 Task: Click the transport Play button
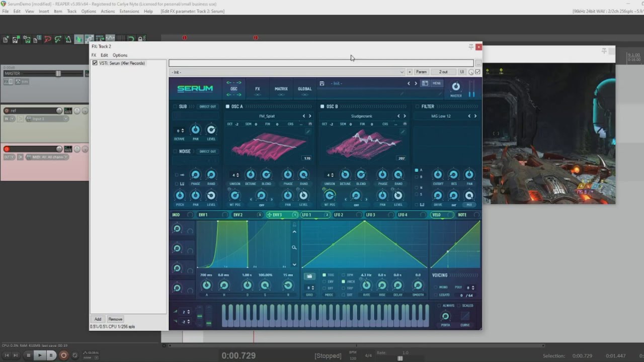click(39, 355)
